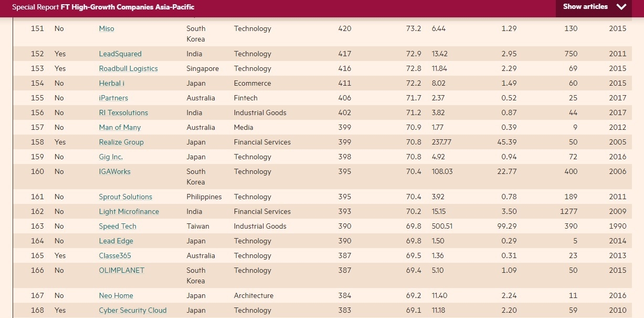Open Sprout Solutions link
Image resolution: width=644 pixels, height=318 pixels.
125,197
